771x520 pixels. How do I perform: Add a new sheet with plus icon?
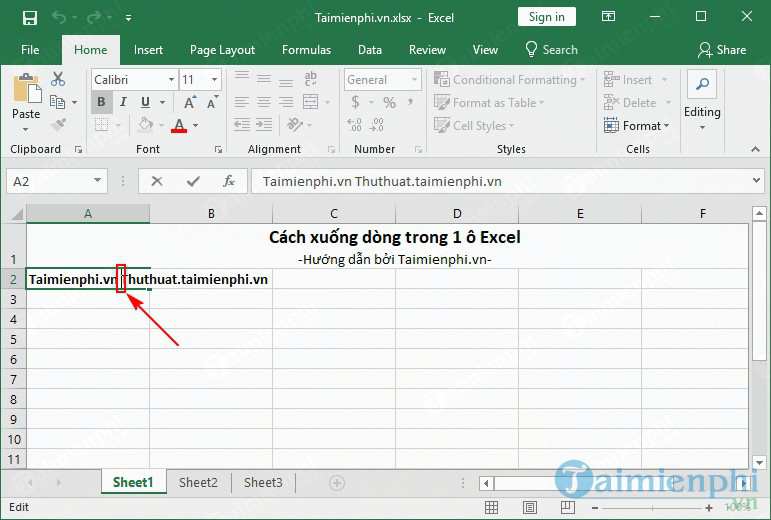tap(337, 483)
